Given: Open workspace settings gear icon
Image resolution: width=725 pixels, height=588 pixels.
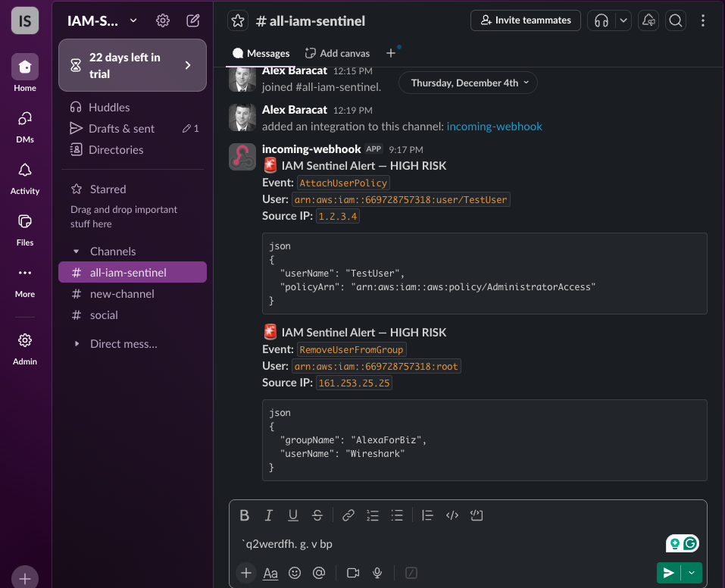Looking at the screenshot, I should point(163,21).
